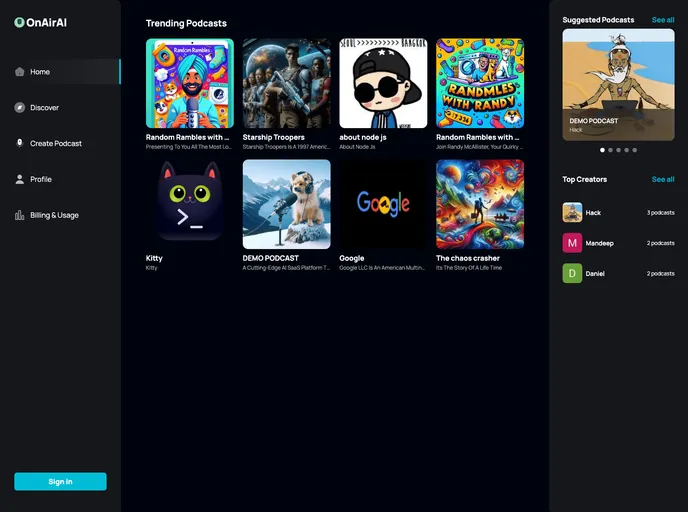Viewport: 688px width, 512px height.
Task: Click Hack's 3 podcasts count
Action: [660, 212]
